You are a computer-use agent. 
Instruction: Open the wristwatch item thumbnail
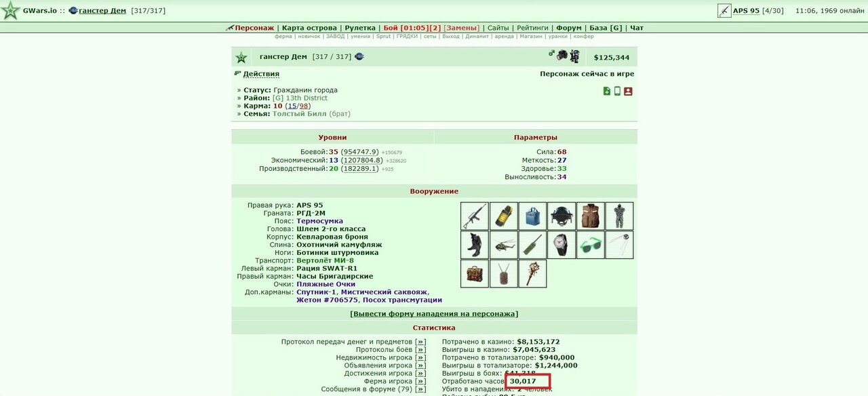pos(561,245)
